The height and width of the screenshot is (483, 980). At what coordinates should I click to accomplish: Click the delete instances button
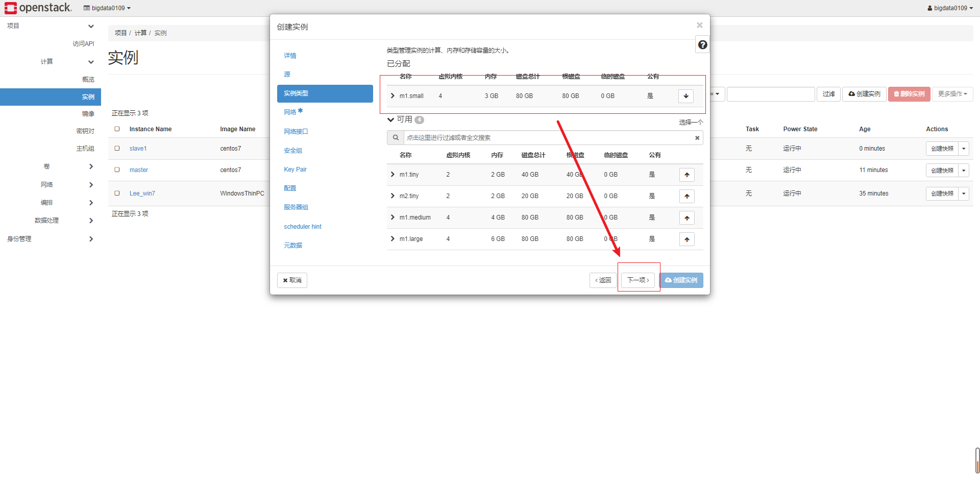[909, 94]
